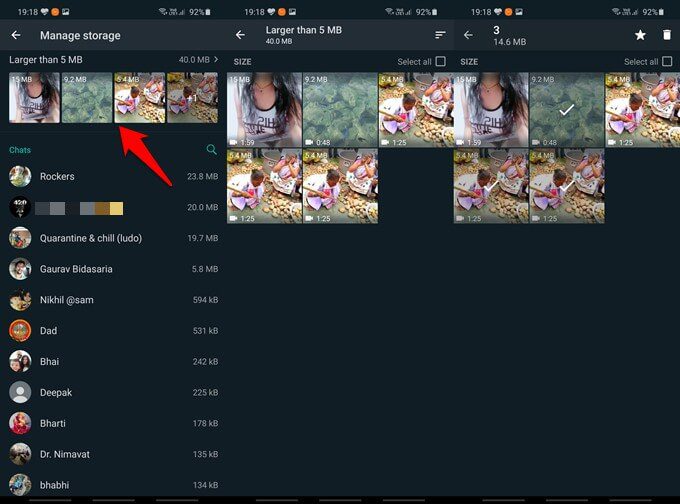Deselect the checked 9.2 MB video
This screenshot has height=504, width=680.
(x=566, y=110)
